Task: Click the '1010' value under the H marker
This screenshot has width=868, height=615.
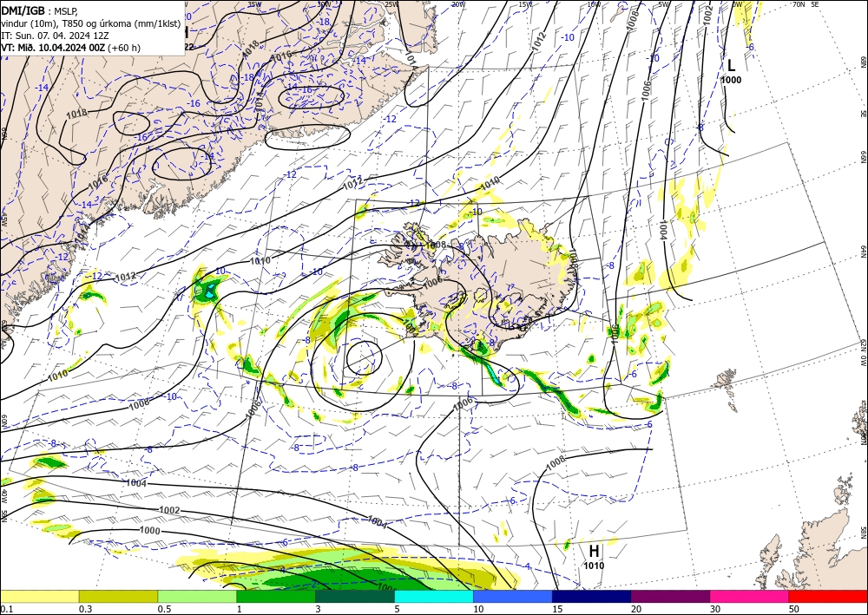Action: pyautogui.click(x=594, y=566)
